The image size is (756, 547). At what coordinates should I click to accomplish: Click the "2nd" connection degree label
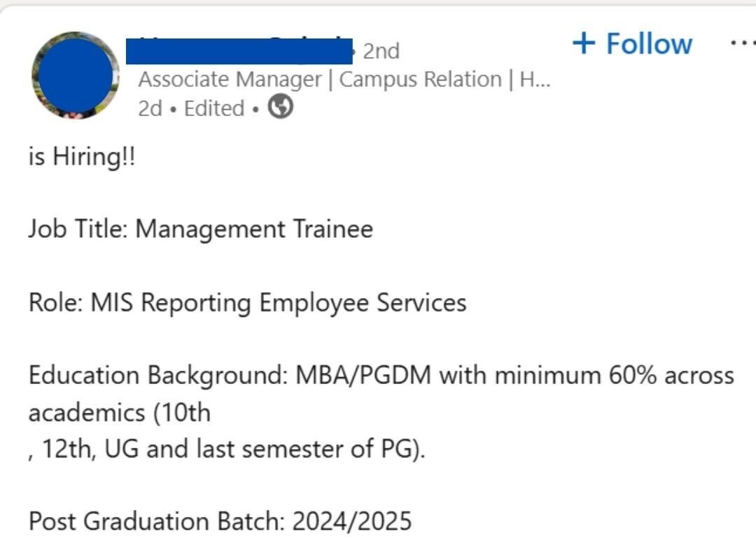[x=381, y=51]
